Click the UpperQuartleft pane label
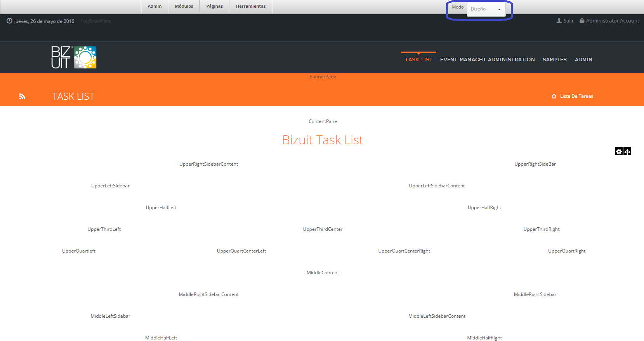Viewport: 644px width, 341px height. point(79,251)
